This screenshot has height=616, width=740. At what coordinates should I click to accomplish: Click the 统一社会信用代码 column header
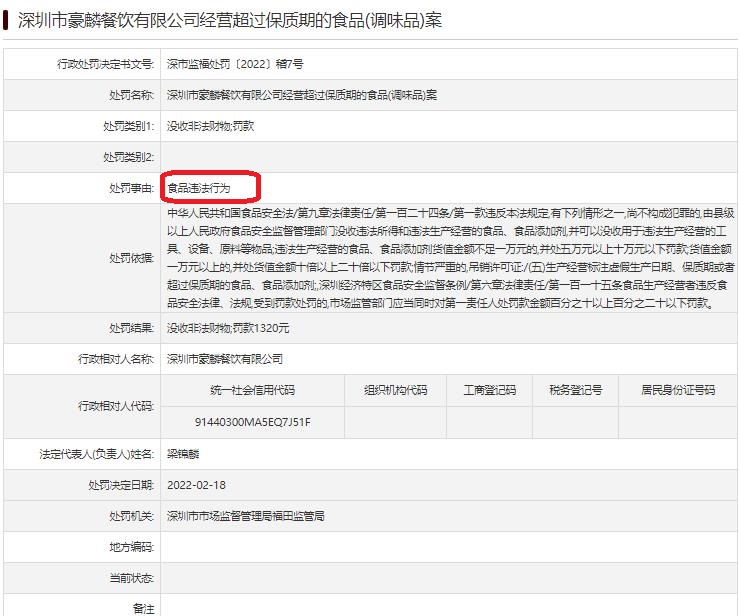(x=252, y=390)
